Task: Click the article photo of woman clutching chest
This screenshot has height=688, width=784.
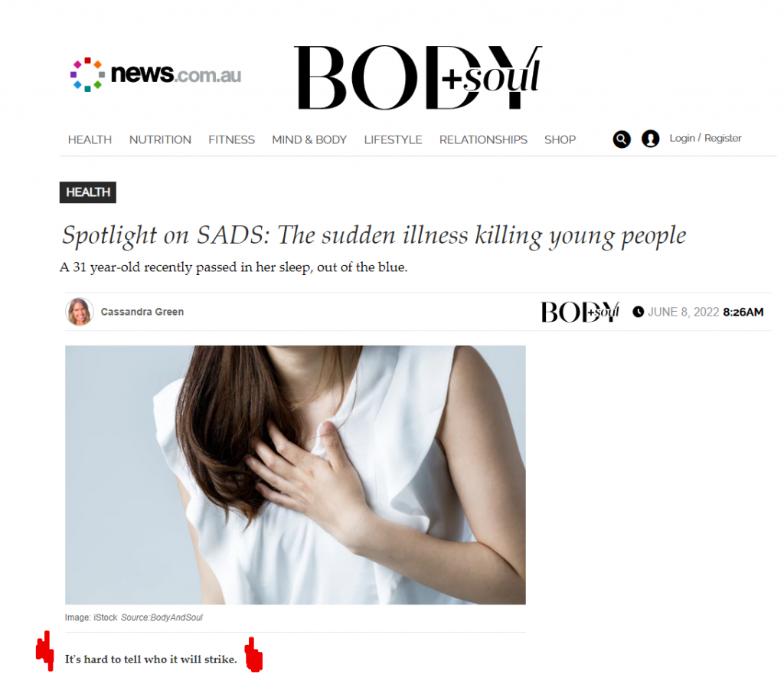Action: [296, 475]
